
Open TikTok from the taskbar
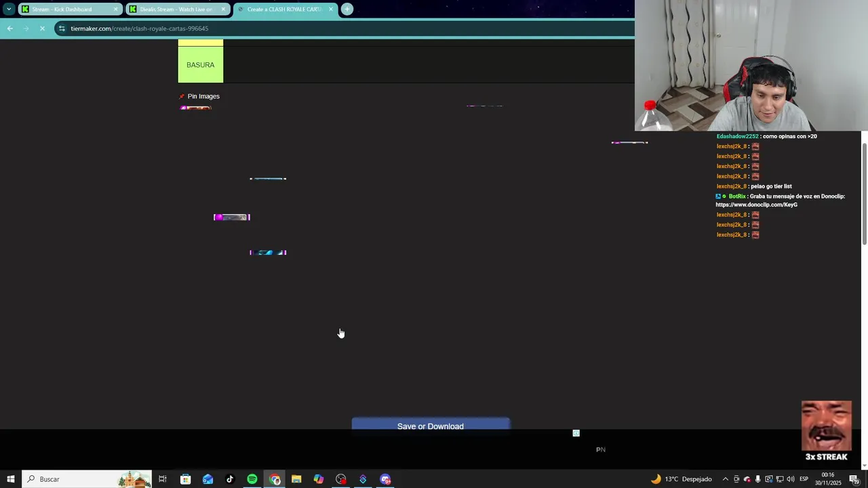[230, 479]
